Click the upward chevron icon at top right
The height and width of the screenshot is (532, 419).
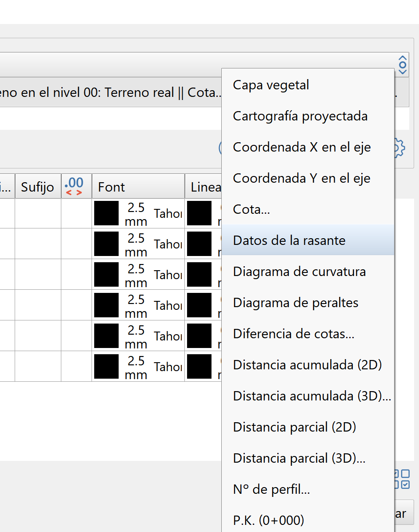tap(403, 58)
